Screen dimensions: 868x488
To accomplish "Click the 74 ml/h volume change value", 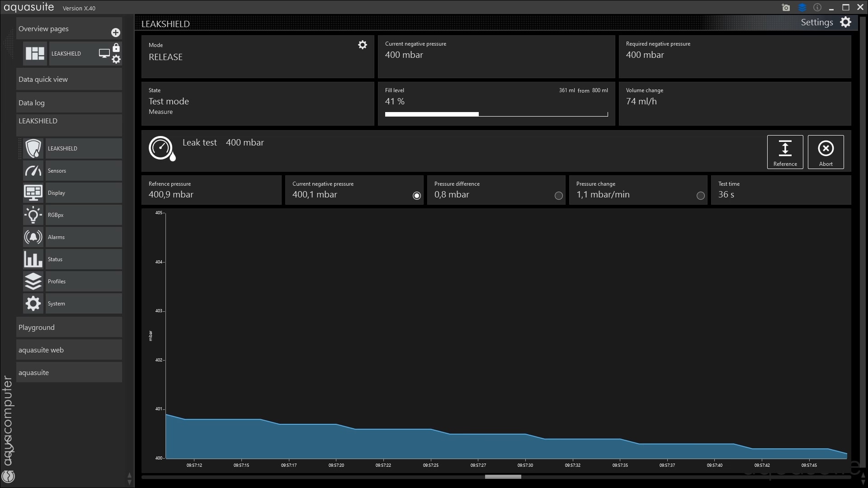I will click(x=641, y=101).
